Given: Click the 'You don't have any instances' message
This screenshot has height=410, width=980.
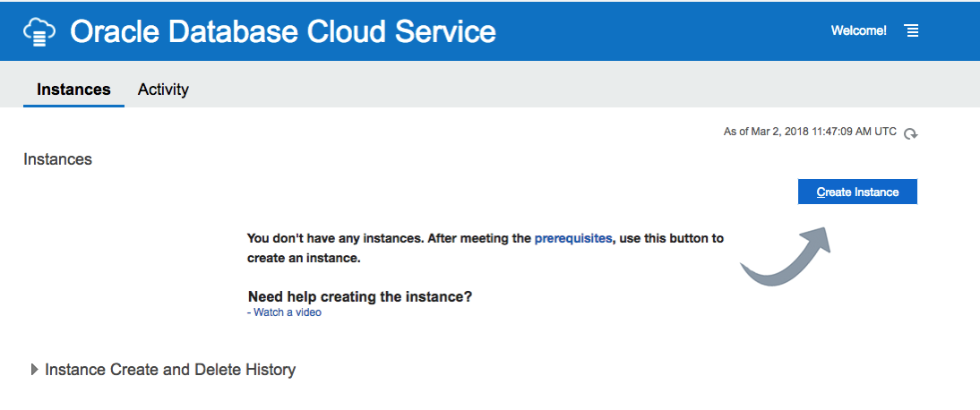Looking at the screenshot, I should tap(485, 247).
